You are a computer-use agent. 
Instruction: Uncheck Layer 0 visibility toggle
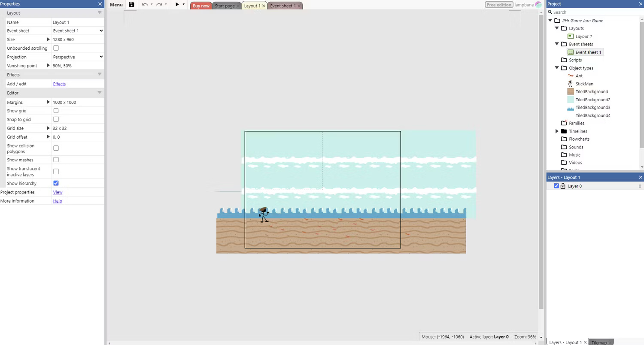[x=556, y=186]
